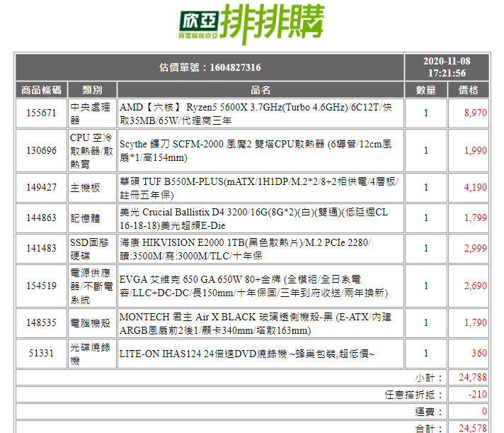Select product code 149427
The width and height of the screenshot is (504, 433).
click(x=42, y=188)
